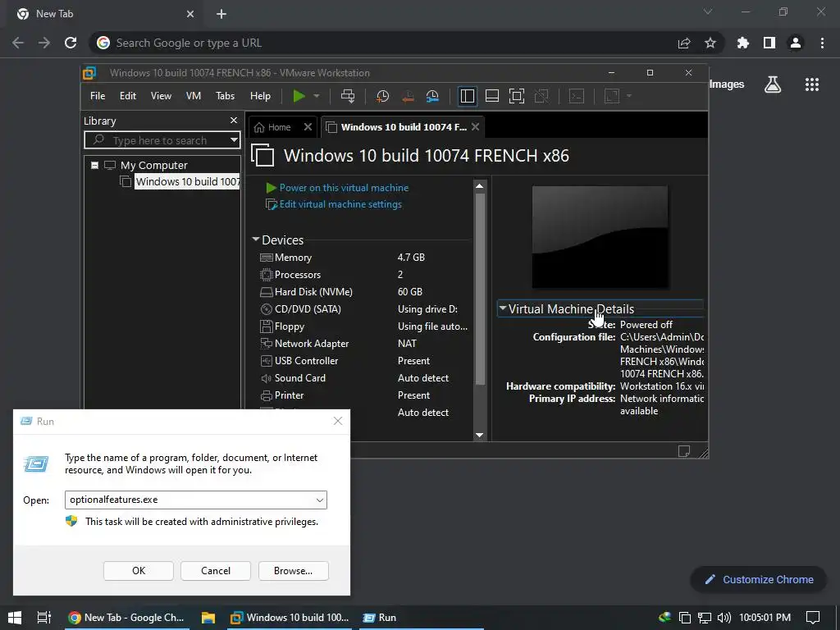Open the power options dropdown arrow in toolbar
Viewport: 840px width, 630px height.
pos(317,96)
